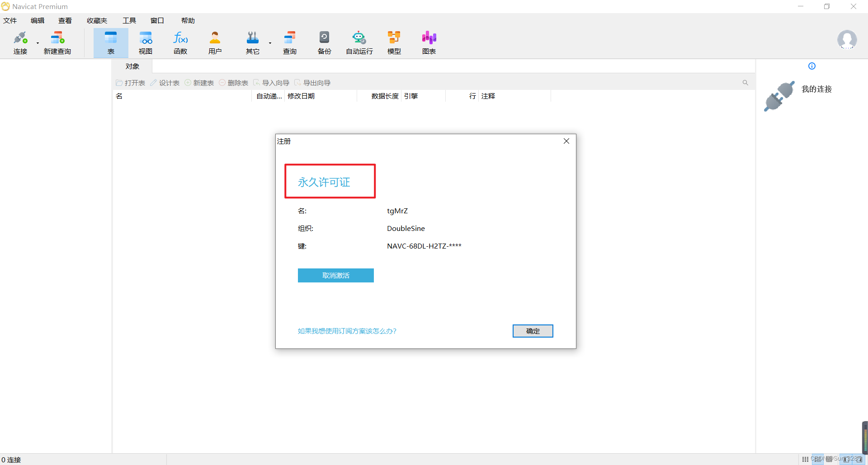This screenshot has width=868, height=465.
Task: Click the 自动递... column header
Action: [x=269, y=96]
